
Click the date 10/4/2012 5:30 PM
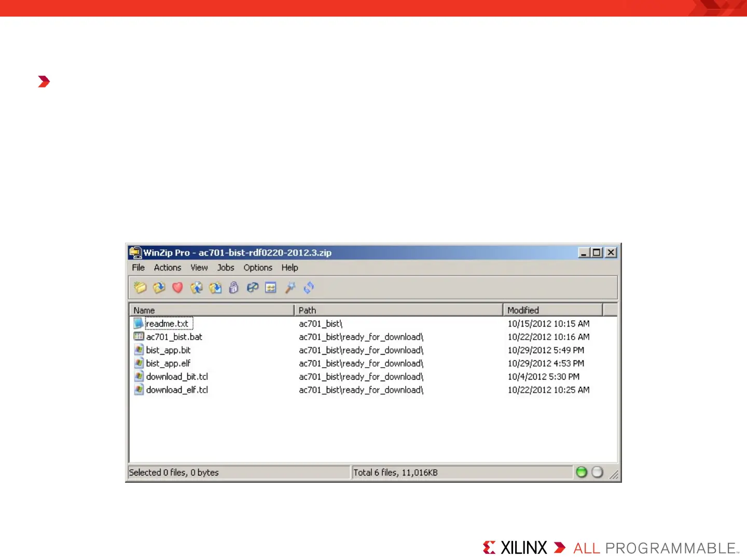coord(543,376)
